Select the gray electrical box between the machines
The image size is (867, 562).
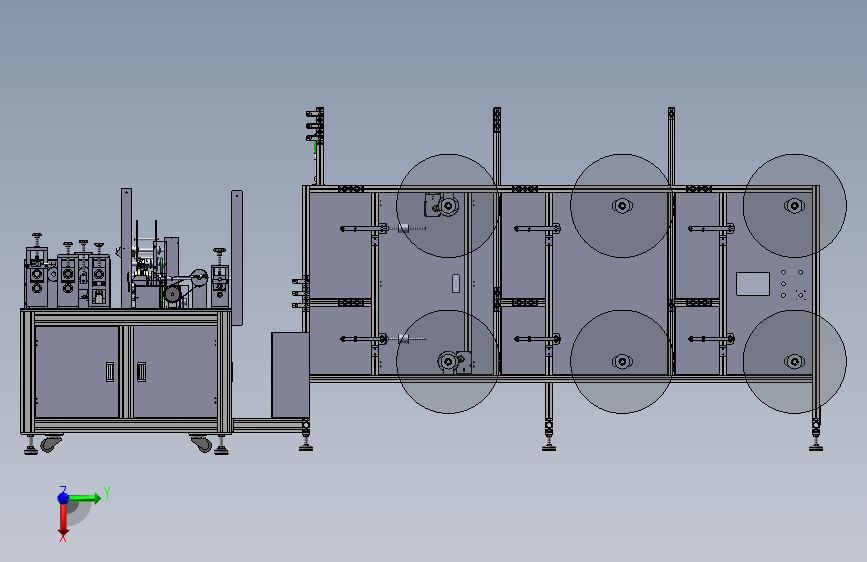290,375
